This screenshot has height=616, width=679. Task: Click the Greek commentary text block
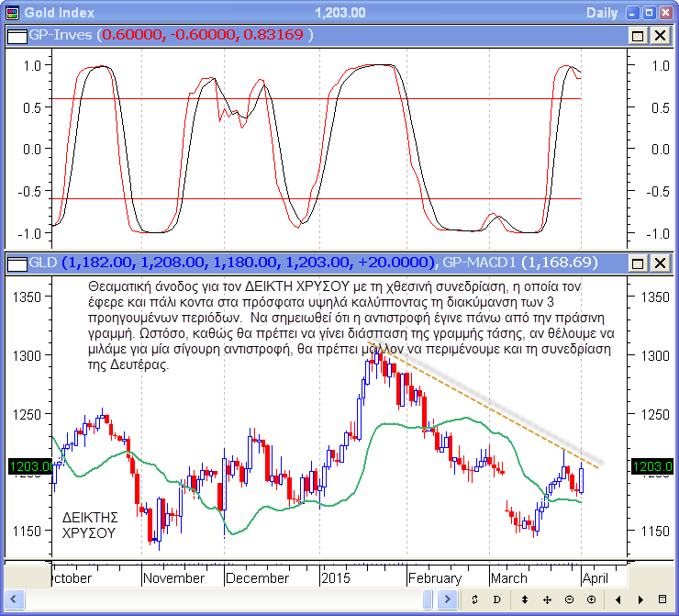point(351,325)
